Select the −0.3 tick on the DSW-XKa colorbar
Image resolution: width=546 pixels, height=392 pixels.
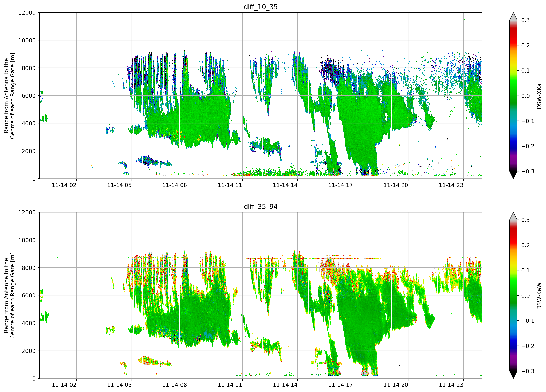point(528,171)
